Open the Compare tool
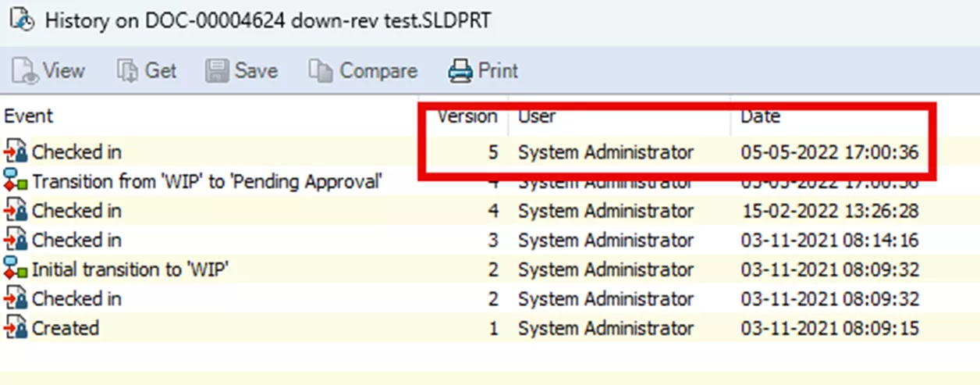The height and width of the screenshot is (385, 980). [364, 71]
